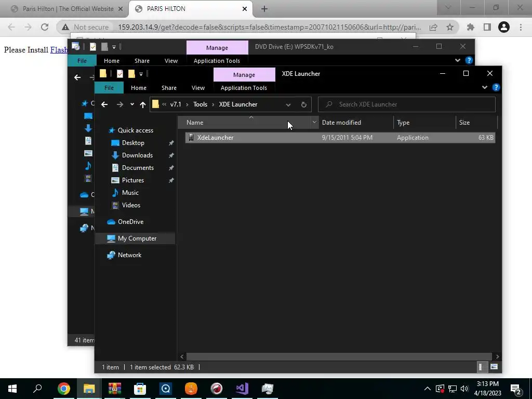Open Share ribbon tab in XDE Launcher
The width and height of the screenshot is (532, 399).
coord(169,87)
